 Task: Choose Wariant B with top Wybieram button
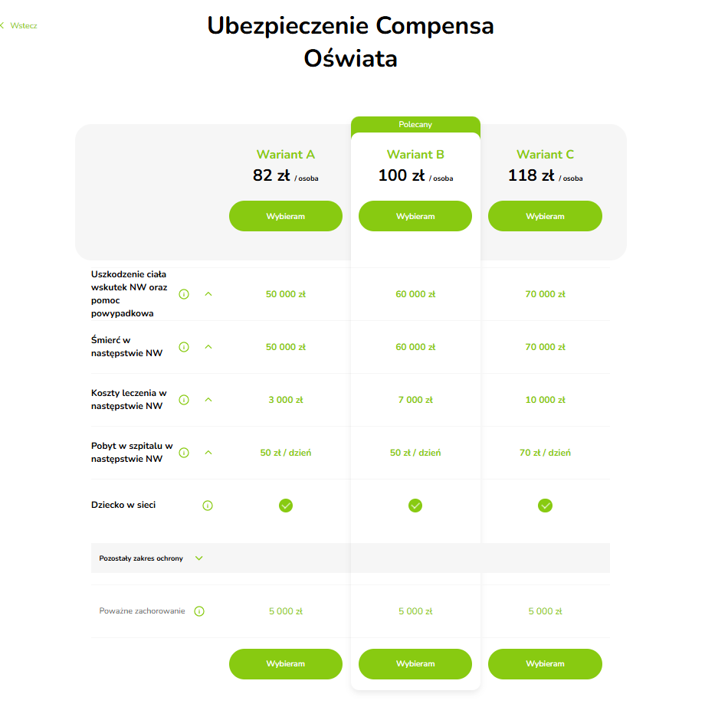click(x=415, y=216)
